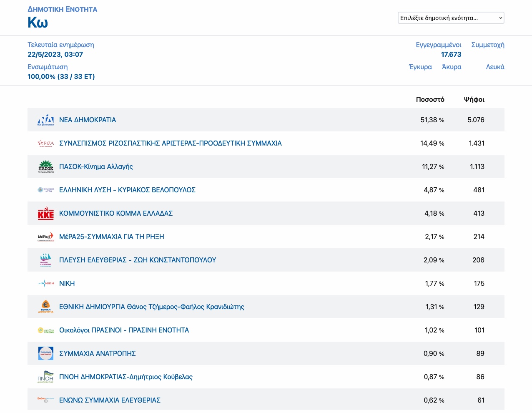Viewport: 532px width, 413px height.
Task: Click the update time '22/5/2023, 03:07'
Action: (x=55, y=54)
